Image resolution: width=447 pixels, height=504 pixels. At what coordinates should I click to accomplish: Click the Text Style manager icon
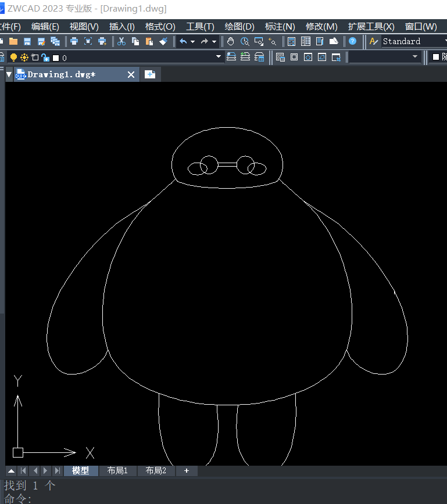[x=373, y=41]
